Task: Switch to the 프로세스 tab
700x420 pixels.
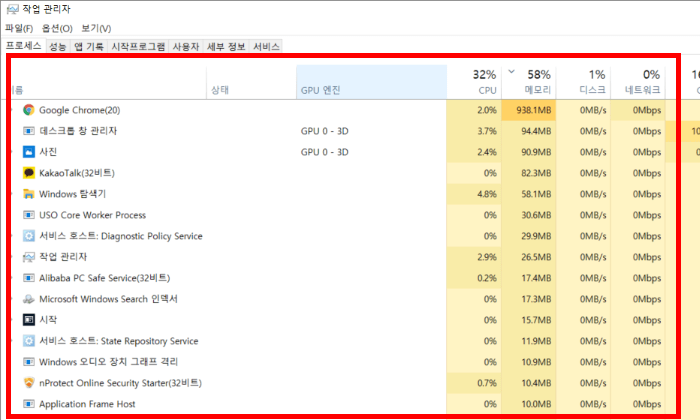Action: (x=24, y=46)
